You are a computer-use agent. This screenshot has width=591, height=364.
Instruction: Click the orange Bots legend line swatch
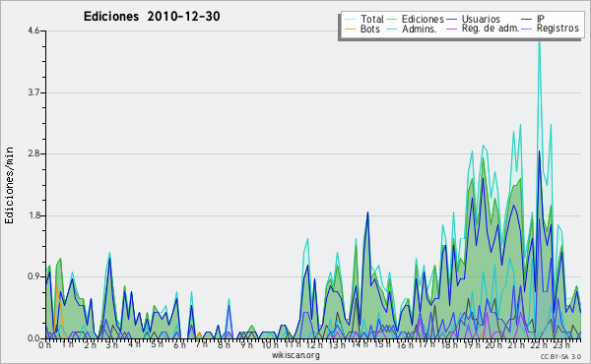pos(350,29)
